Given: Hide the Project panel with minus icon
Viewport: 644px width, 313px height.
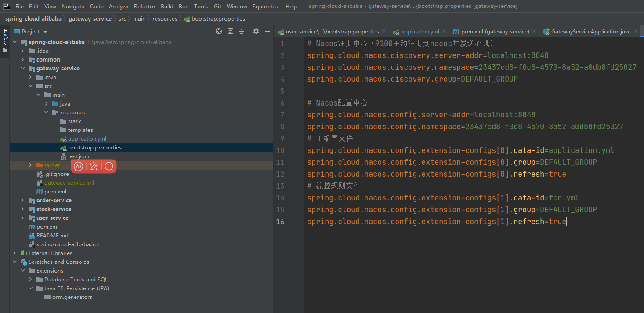Looking at the screenshot, I should (268, 32).
